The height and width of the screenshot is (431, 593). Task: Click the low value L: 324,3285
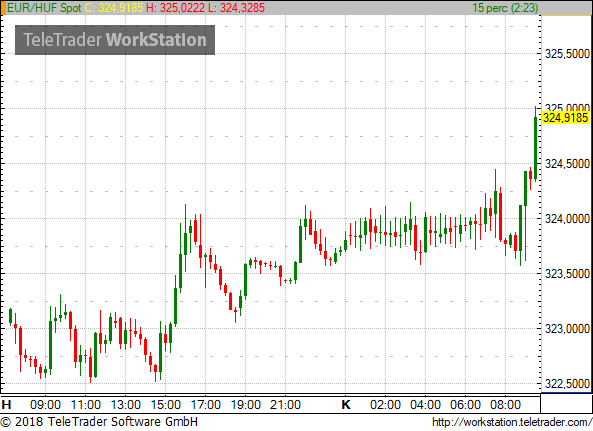pos(236,8)
